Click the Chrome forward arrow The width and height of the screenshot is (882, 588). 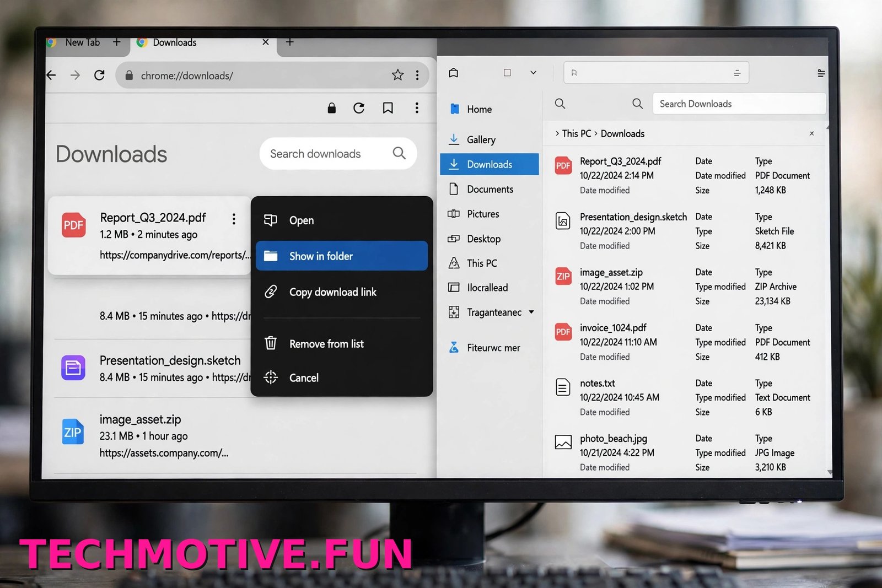point(75,75)
